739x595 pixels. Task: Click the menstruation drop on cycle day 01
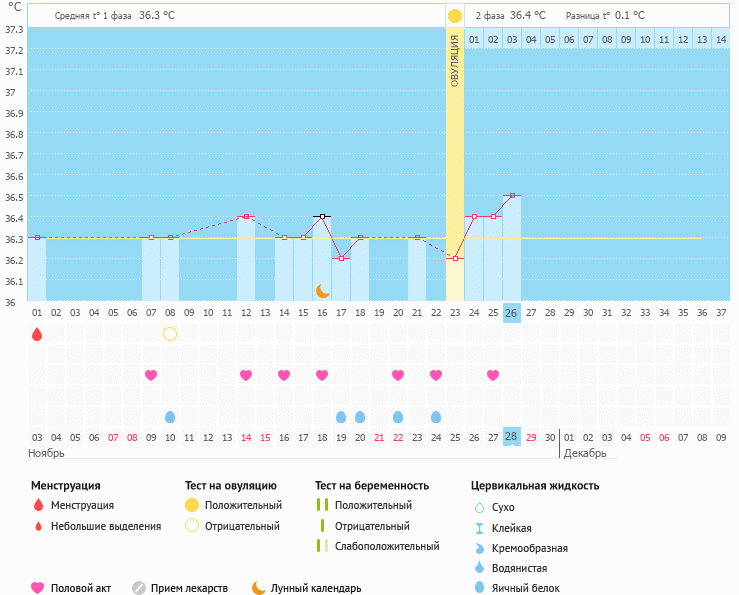(x=37, y=334)
